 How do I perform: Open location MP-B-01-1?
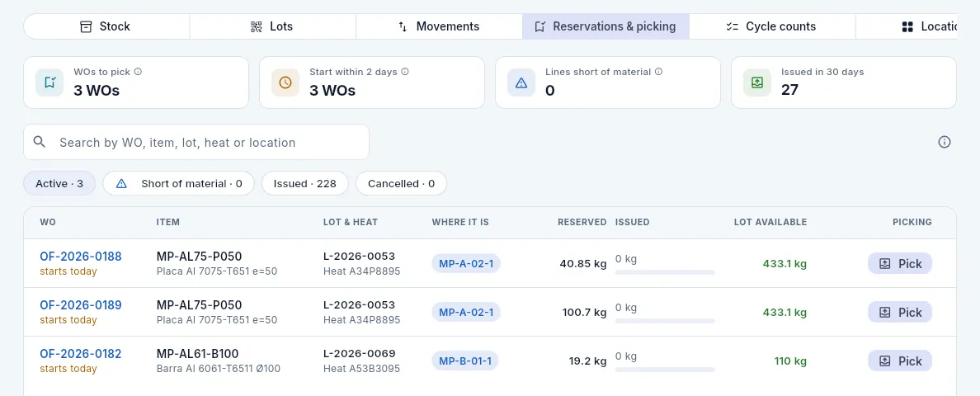pyautogui.click(x=465, y=361)
